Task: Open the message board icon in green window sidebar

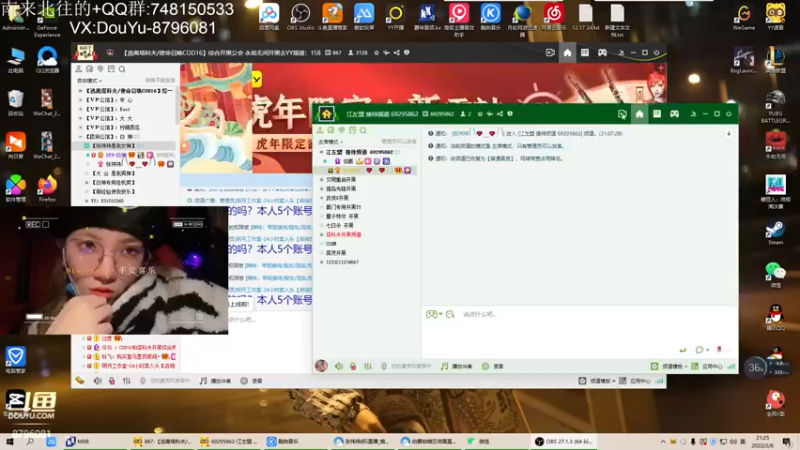Action: [x=352, y=131]
